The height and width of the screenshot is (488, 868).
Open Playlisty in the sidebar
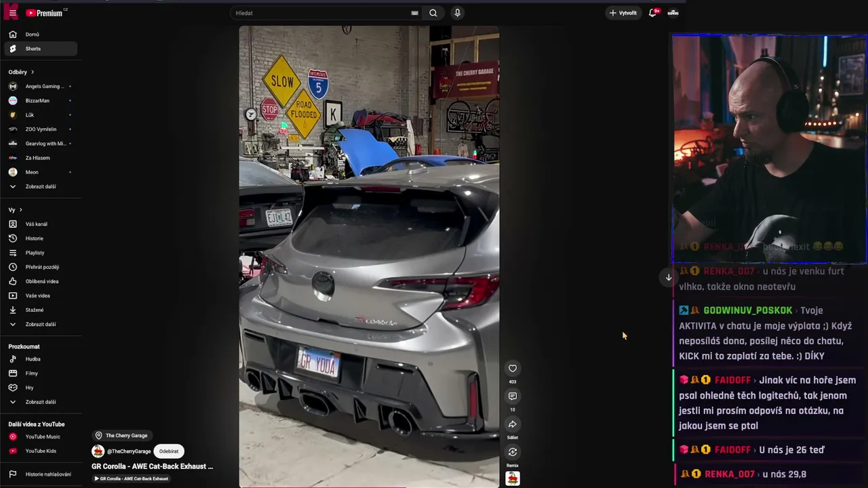pos(41,253)
